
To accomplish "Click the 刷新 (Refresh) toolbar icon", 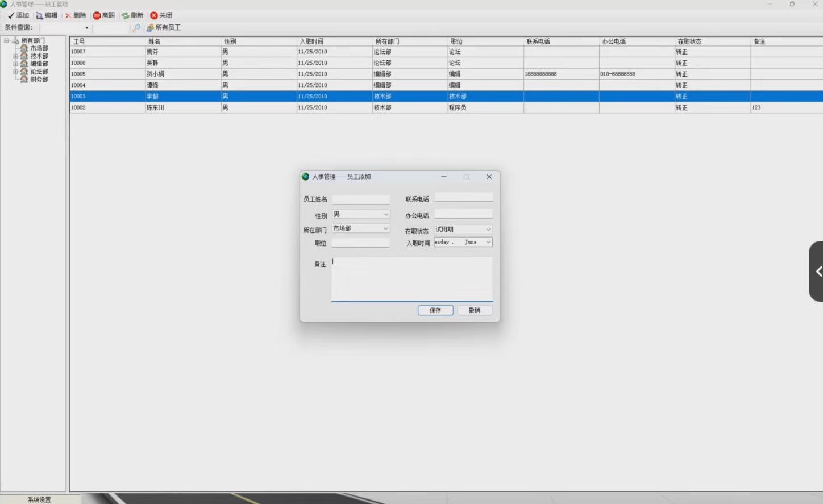I will 125,15.
